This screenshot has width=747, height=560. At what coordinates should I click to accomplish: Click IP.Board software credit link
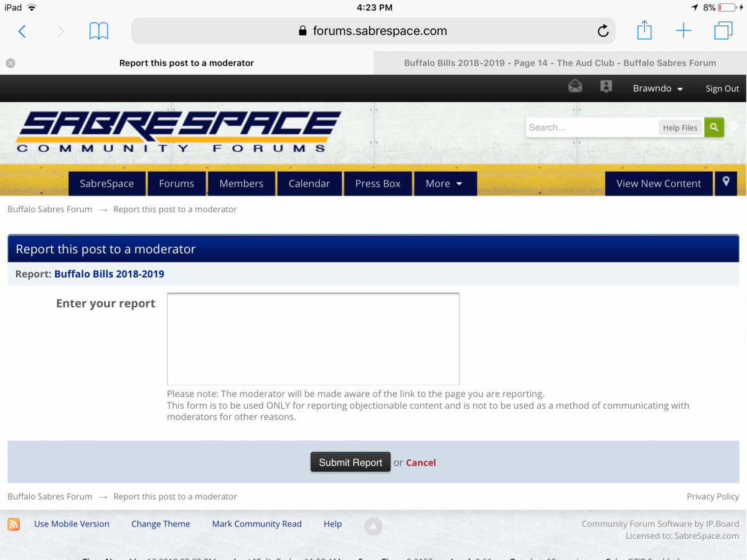[660, 524]
